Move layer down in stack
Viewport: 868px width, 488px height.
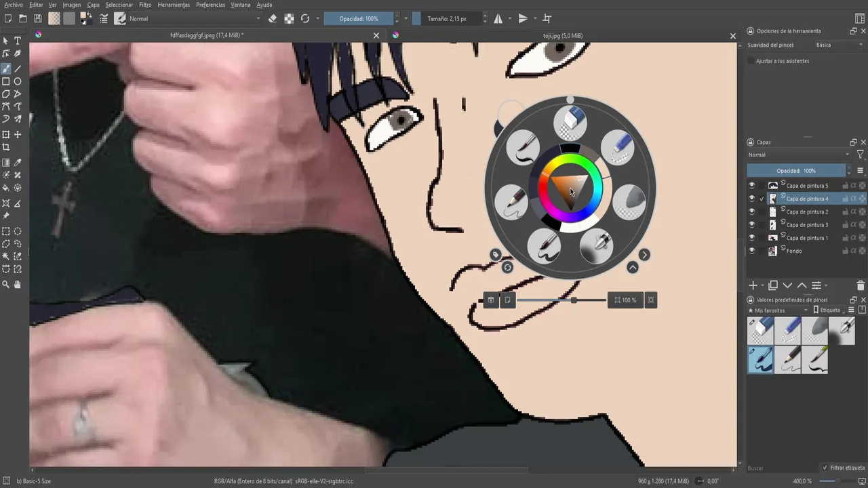coord(787,285)
